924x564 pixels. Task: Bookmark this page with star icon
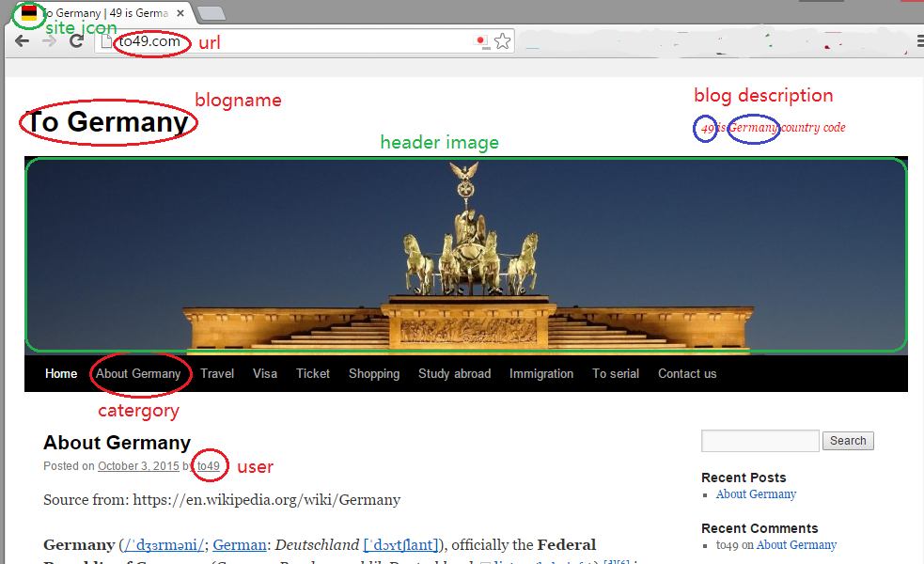(503, 41)
